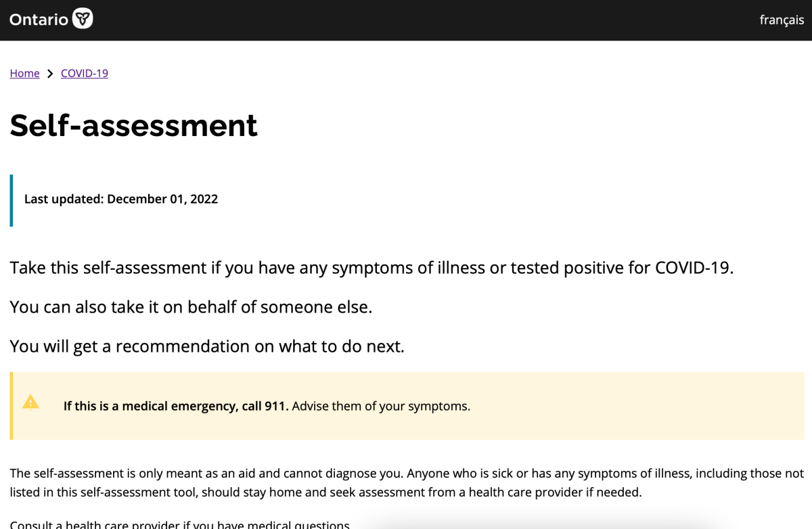Viewport: 812px width, 529px height.
Task: Click 'You can also take it on behalf' line
Action: (191, 307)
